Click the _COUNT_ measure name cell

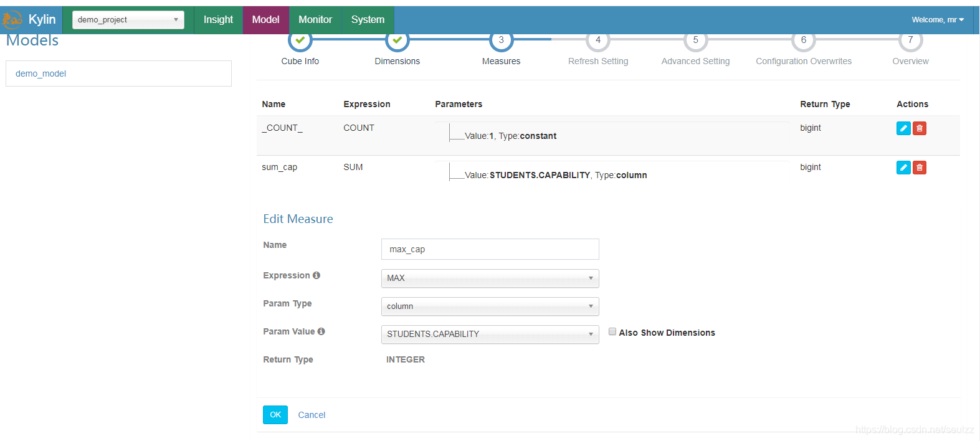point(282,128)
